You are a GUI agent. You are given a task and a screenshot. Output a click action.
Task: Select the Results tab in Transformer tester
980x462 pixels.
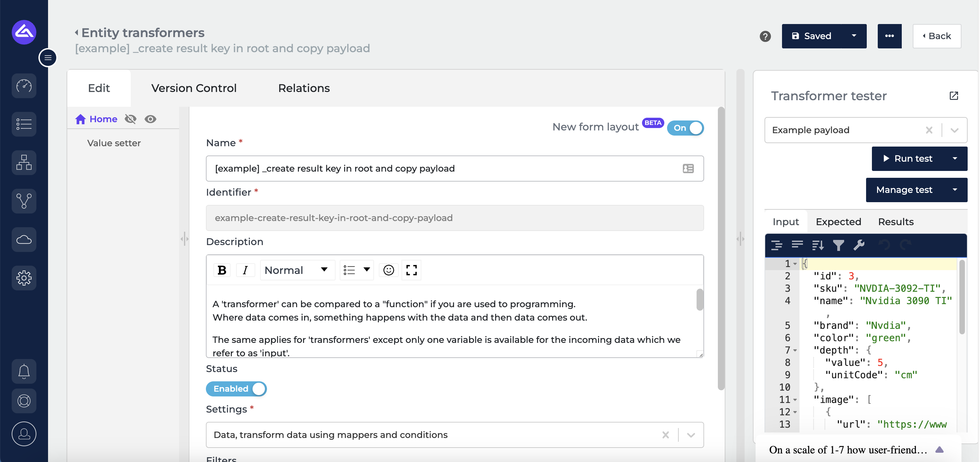pyautogui.click(x=896, y=222)
